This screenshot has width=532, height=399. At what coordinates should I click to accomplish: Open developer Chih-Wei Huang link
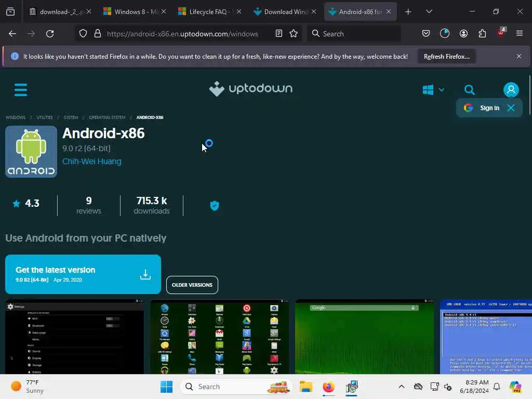coord(91,161)
